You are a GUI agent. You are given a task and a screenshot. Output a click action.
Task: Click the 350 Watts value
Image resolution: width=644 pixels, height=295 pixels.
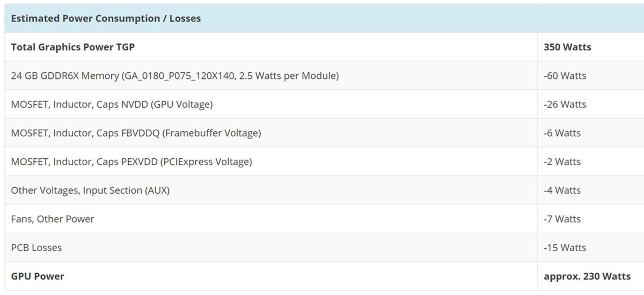click(x=568, y=47)
